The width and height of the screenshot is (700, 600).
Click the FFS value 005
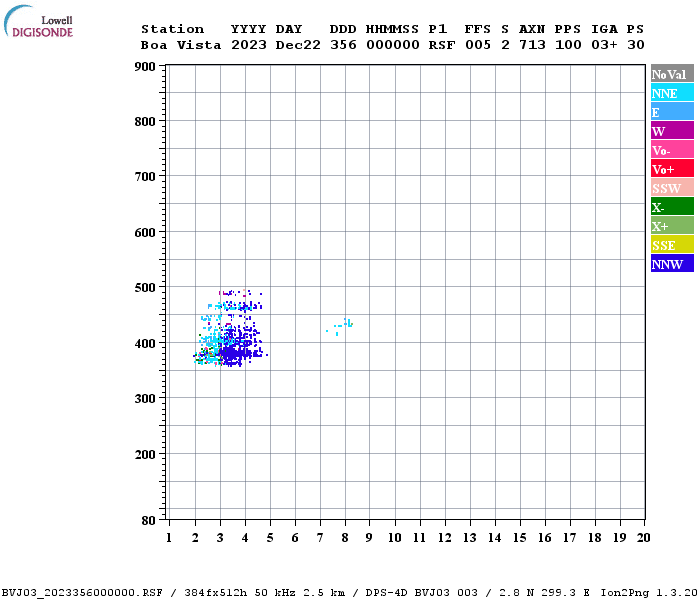(478, 45)
